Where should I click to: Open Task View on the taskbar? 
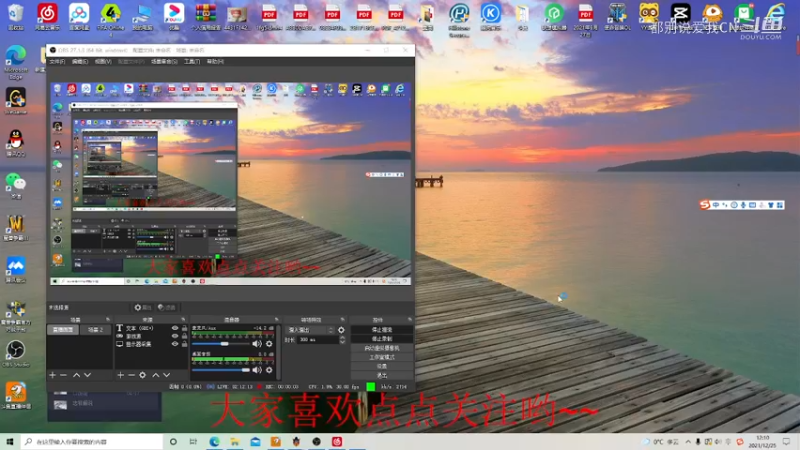(x=193, y=441)
